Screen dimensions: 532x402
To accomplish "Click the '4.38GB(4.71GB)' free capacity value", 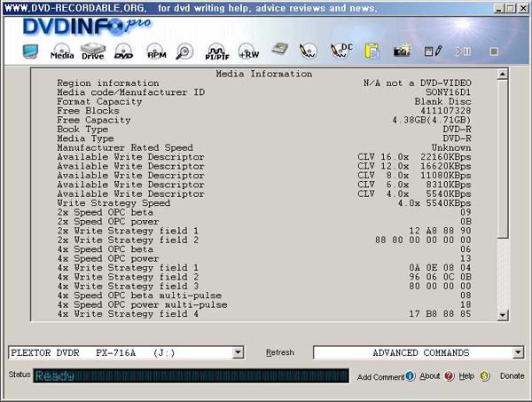I will click(432, 120).
